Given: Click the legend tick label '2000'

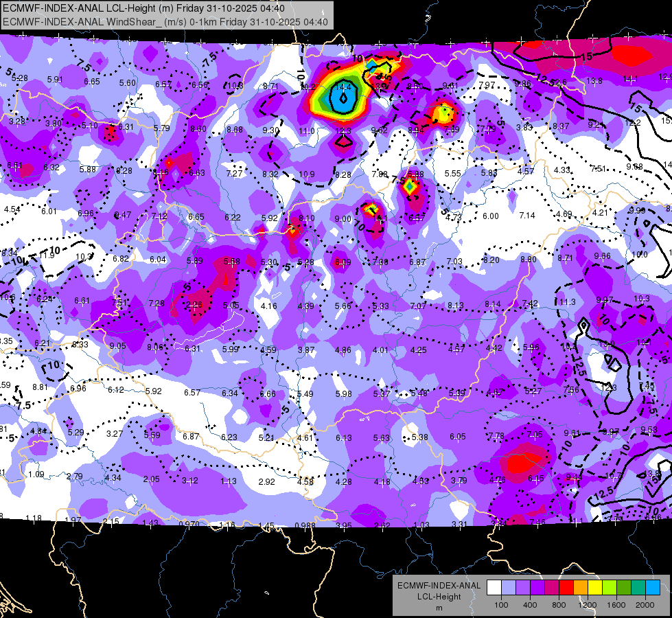Looking at the screenshot, I should pyautogui.click(x=645, y=605).
